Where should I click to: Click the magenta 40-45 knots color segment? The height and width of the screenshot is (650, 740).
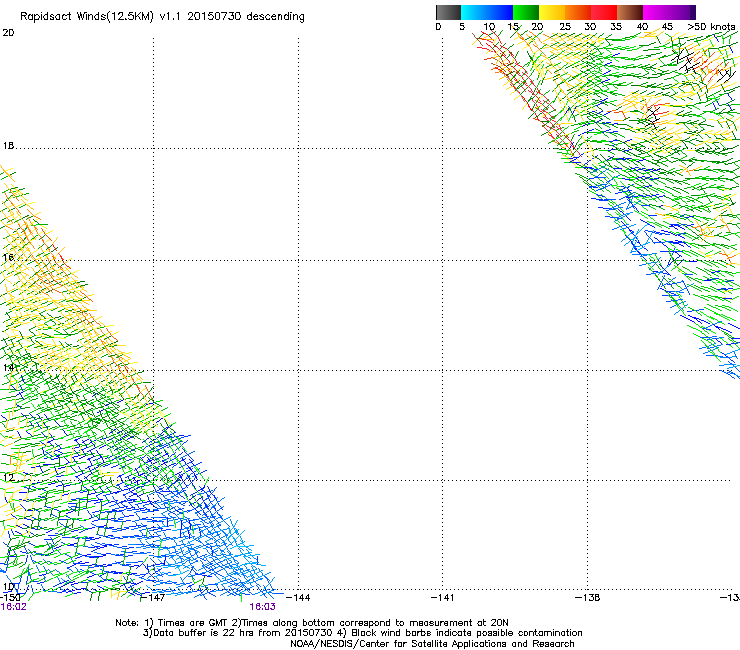(x=656, y=12)
